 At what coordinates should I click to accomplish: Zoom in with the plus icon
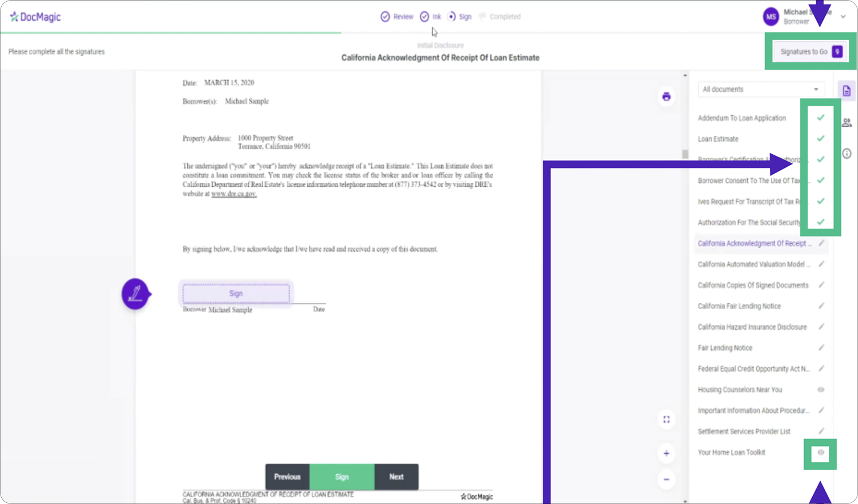pyautogui.click(x=666, y=454)
